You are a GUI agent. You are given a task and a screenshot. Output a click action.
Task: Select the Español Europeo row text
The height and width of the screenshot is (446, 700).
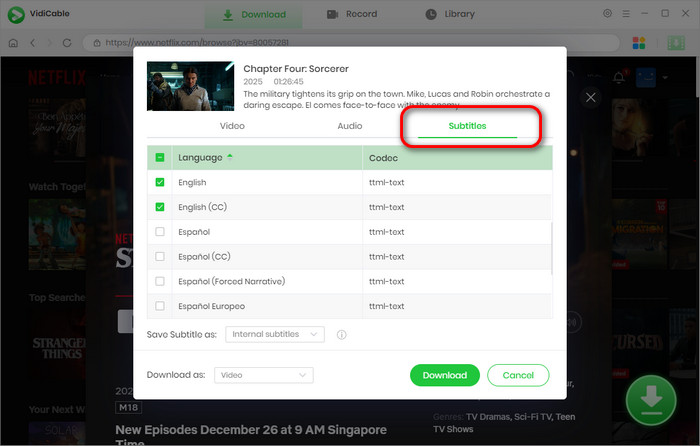(x=212, y=306)
